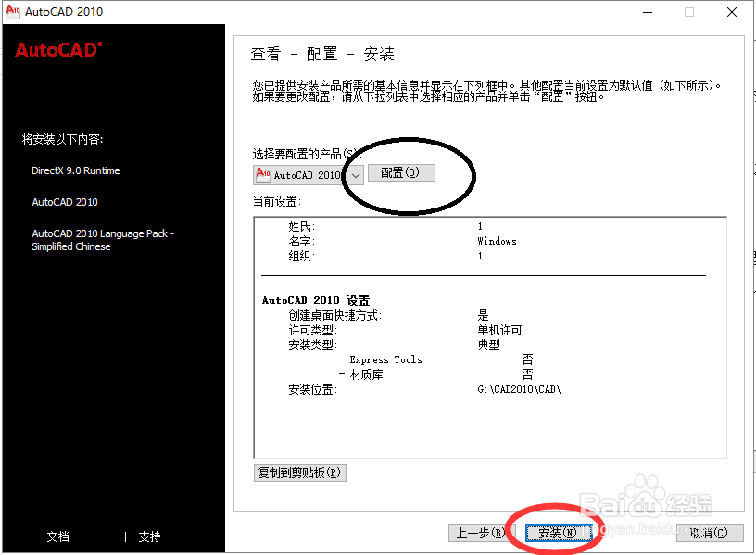Click the 名字 value Windows
Screen dimensions: 756x555
497,241
